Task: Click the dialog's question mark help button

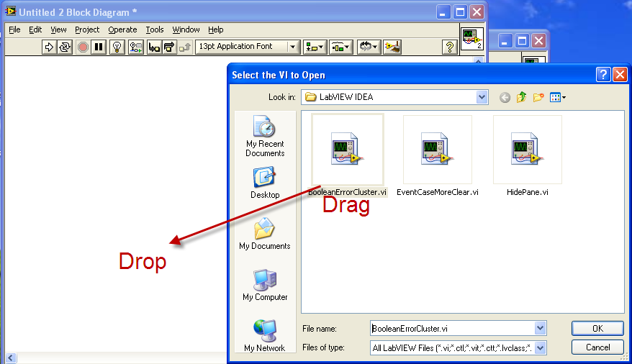Action: [x=603, y=75]
